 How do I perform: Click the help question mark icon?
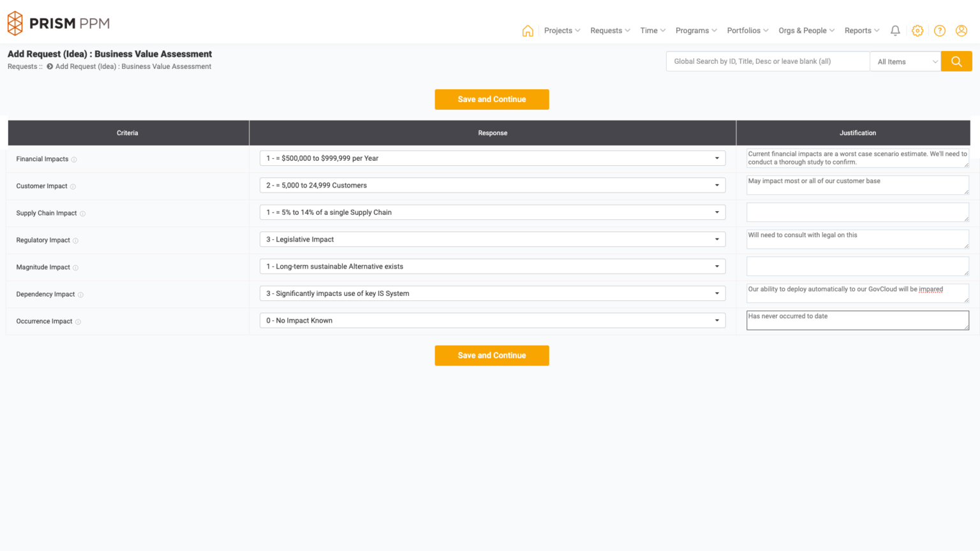[x=939, y=30]
